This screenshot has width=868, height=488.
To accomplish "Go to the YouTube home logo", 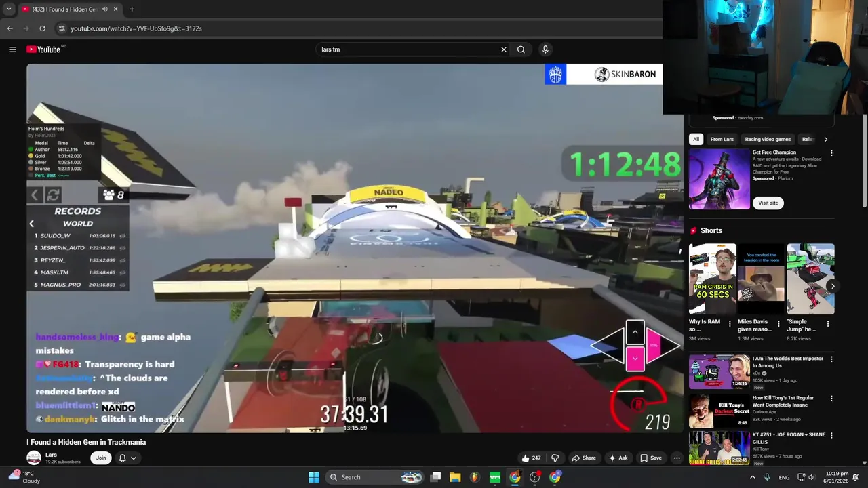I will click(x=43, y=49).
